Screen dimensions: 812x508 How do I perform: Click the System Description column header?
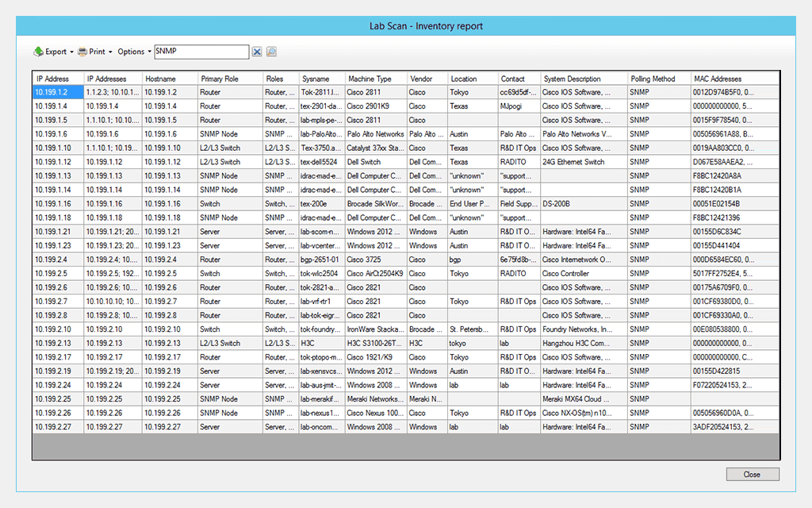[584, 79]
